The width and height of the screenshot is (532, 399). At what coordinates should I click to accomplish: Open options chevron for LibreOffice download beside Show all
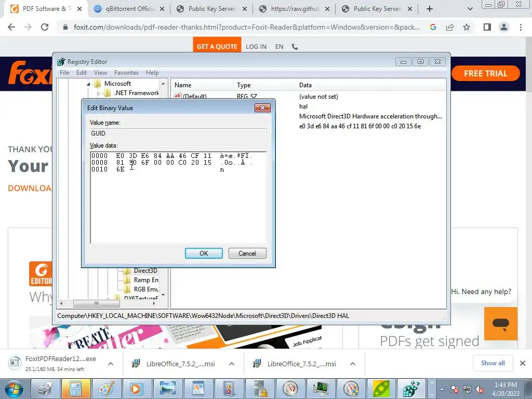point(353,364)
